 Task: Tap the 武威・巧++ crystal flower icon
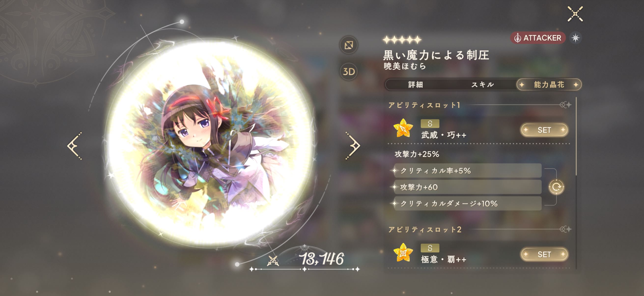point(403,128)
